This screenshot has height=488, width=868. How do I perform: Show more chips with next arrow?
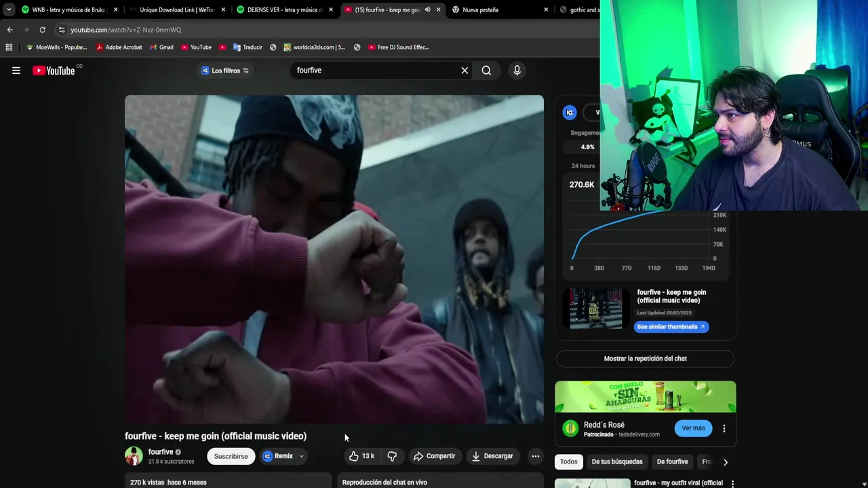(x=725, y=462)
